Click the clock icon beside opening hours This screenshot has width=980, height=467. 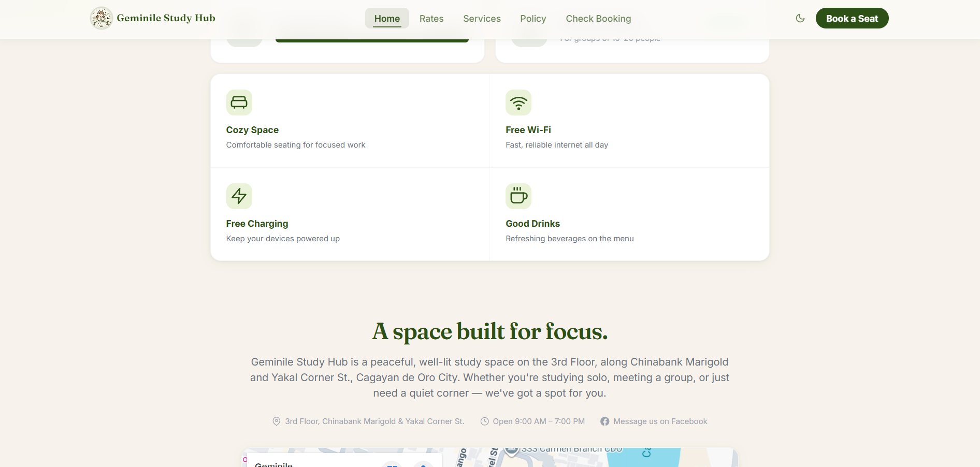point(485,421)
